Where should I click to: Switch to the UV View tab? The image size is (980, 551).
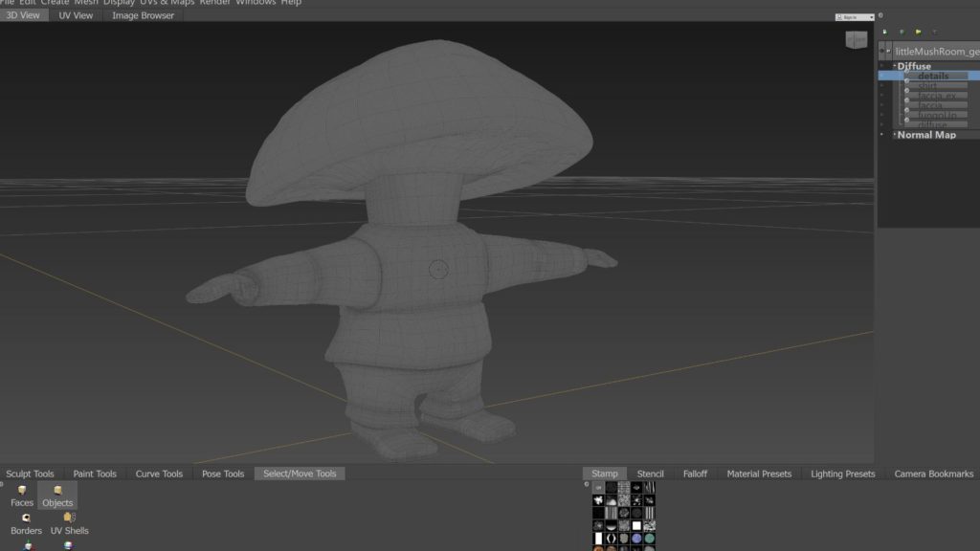click(76, 15)
